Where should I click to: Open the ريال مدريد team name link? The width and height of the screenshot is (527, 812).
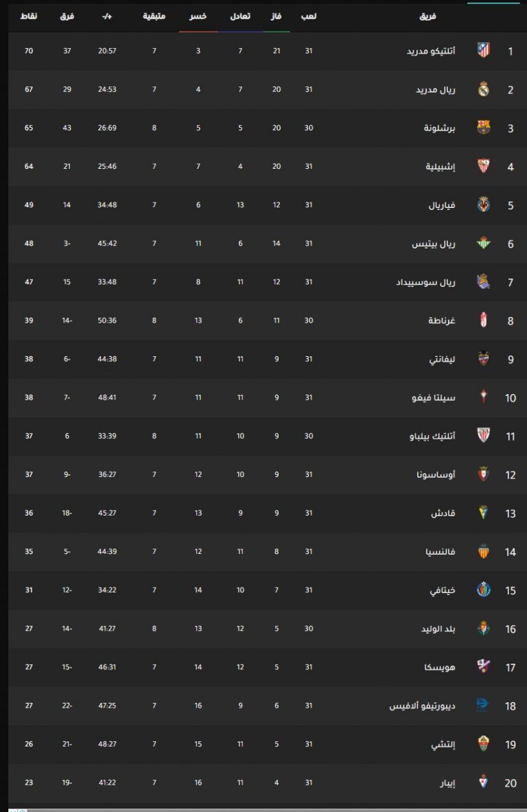417,90
